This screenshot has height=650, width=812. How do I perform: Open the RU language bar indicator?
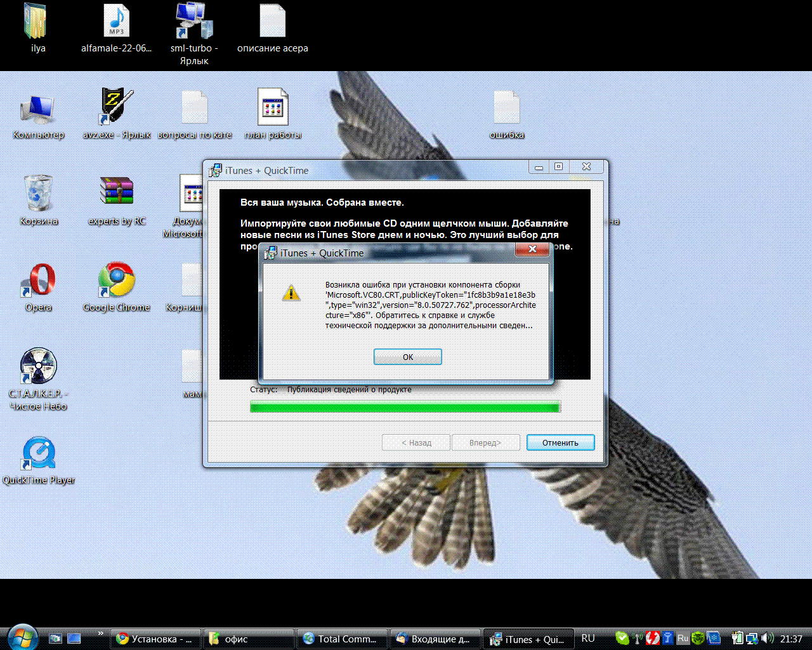pos(588,638)
